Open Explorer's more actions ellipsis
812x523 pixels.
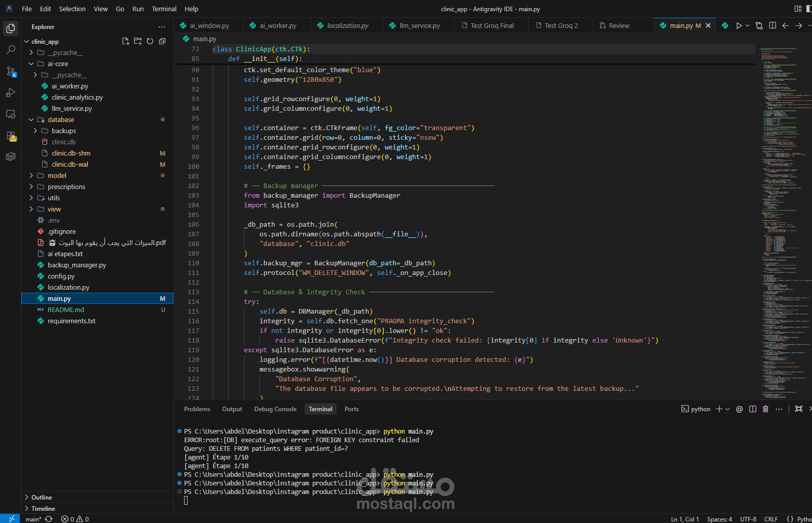[162, 27]
